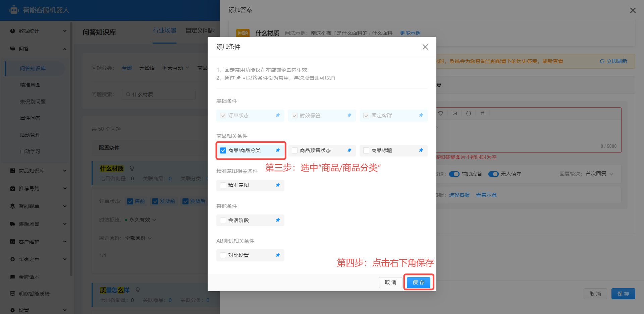Click the 金牌话术 sidebar icon
Screen dimensions: 644x314
(x=12, y=277)
